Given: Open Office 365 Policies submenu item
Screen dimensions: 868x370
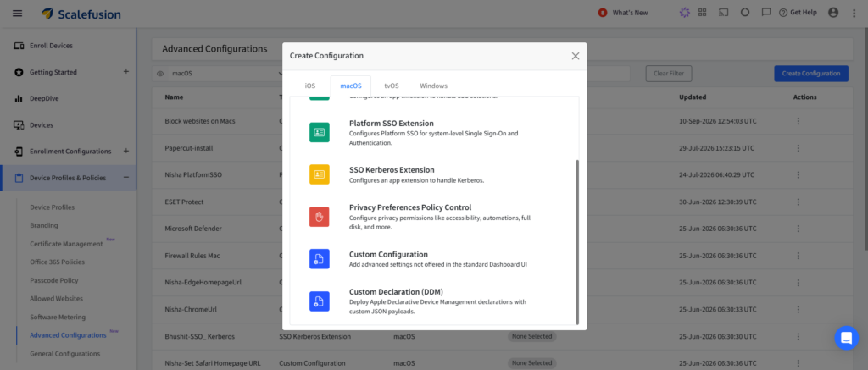Looking at the screenshot, I should point(57,262).
